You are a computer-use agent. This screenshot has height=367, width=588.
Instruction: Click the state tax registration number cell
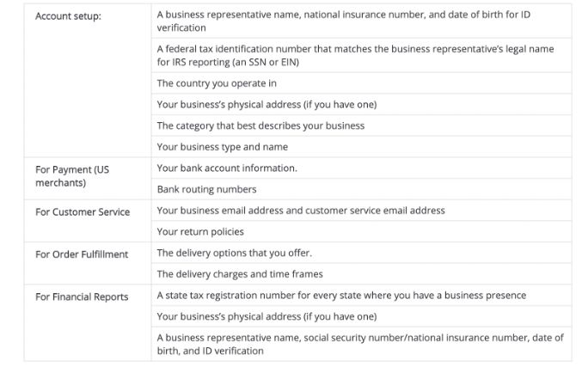point(341,295)
